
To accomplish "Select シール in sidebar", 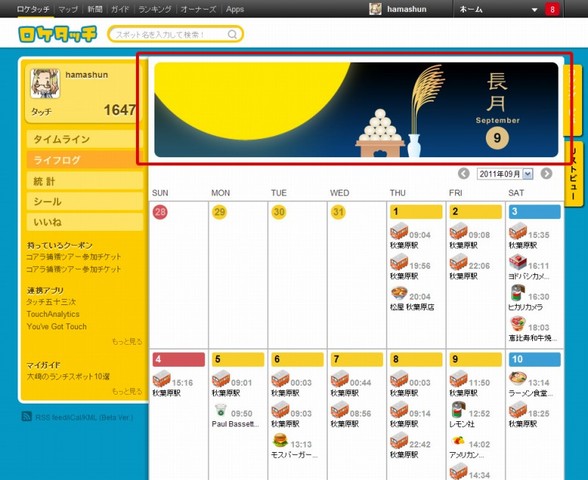I will [x=85, y=201].
